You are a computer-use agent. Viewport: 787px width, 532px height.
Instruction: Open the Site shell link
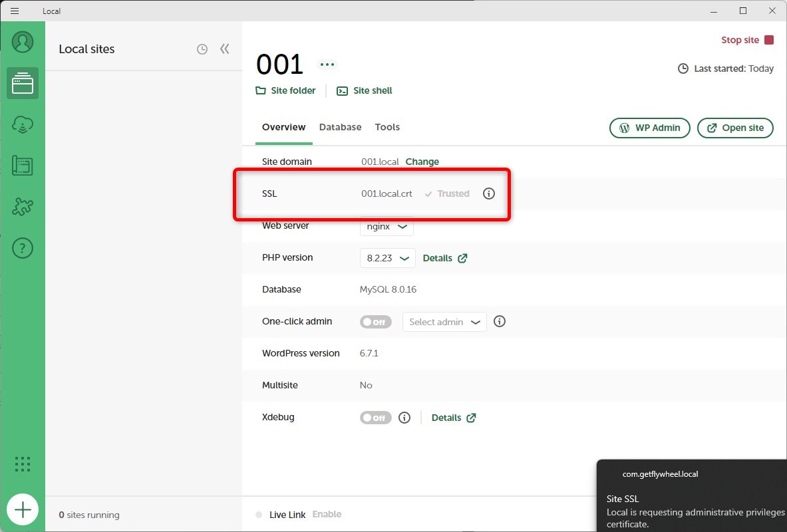point(365,90)
